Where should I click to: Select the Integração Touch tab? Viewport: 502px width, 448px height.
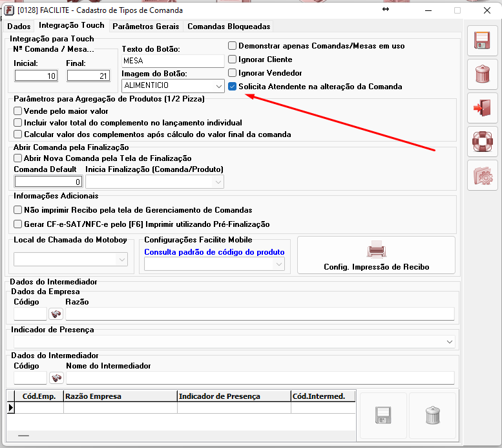coord(72,25)
